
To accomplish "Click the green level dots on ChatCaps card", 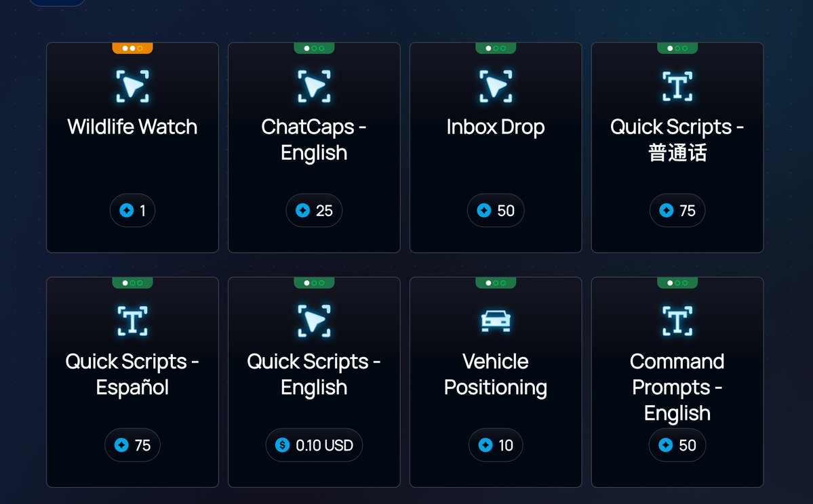I will (314, 48).
